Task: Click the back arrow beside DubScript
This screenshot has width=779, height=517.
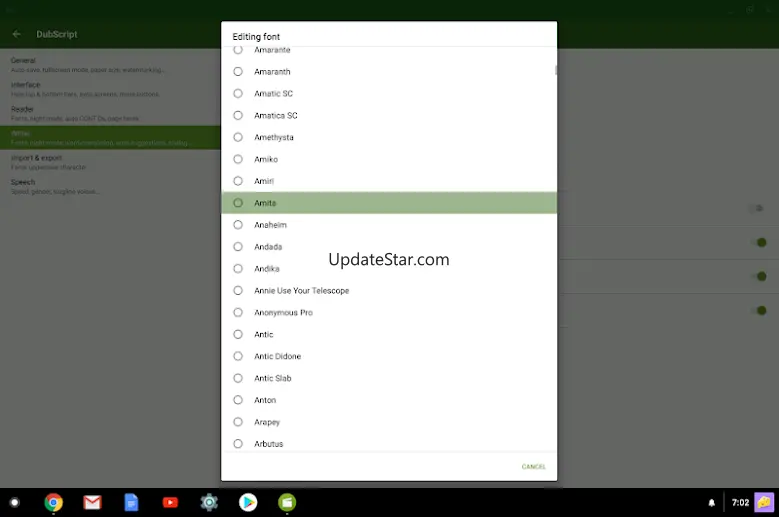Action: pos(17,34)
